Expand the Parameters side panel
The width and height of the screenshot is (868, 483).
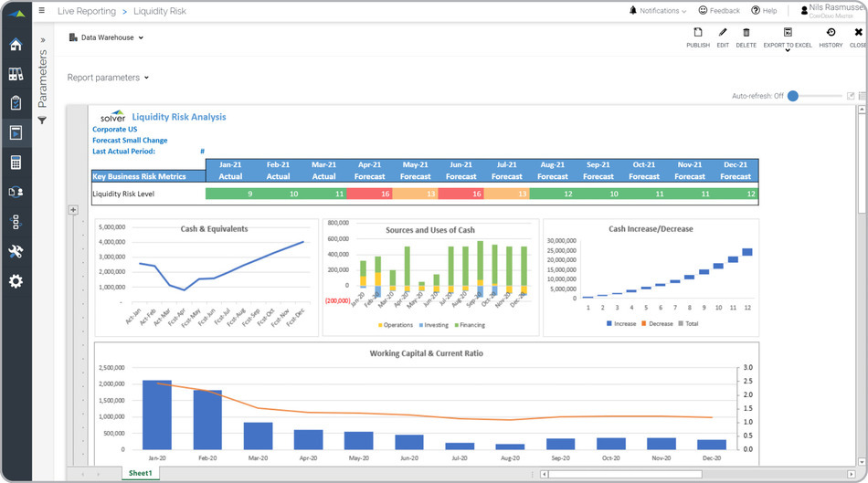[x=42, y=40]
